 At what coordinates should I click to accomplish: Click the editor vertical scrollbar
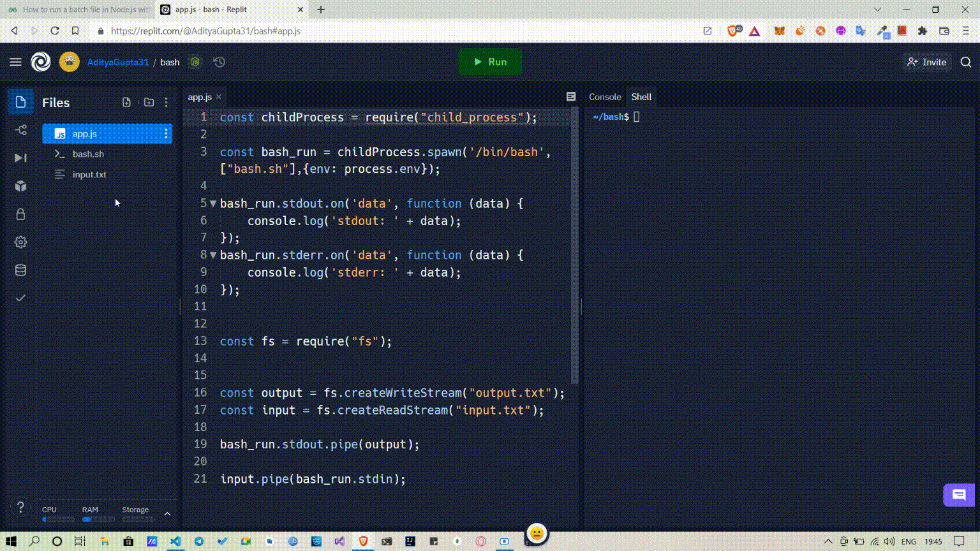pos(575,246)
